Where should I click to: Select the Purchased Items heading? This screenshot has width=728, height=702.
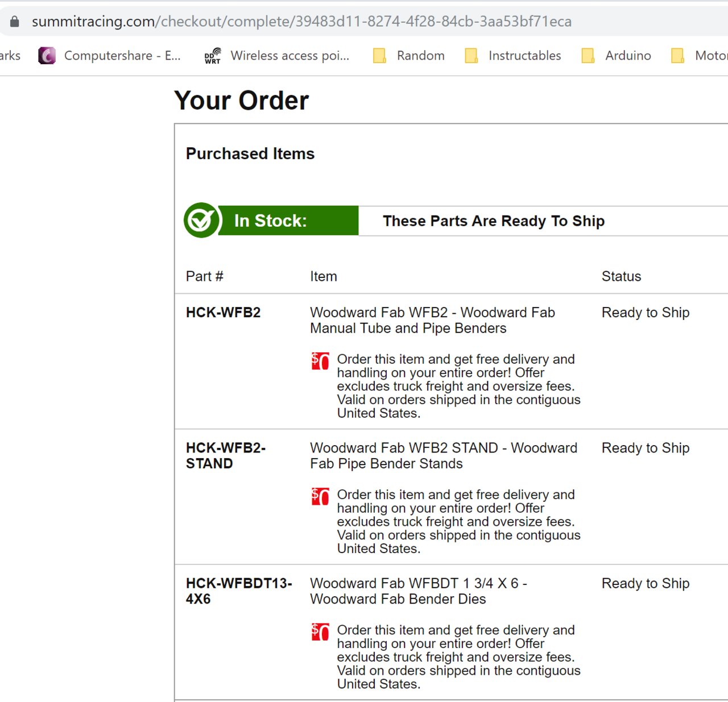point(250,153)
